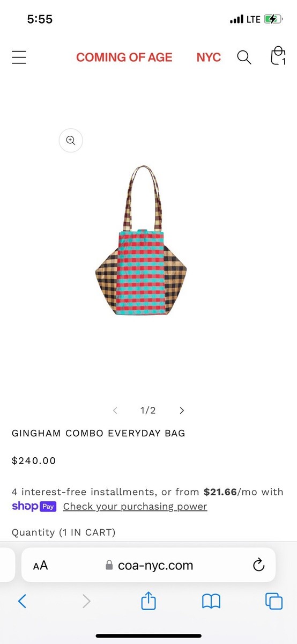Viewport: 297px width, 644px height.
Task: Open the Safari share sheet icon
Action: click(148, 600)
